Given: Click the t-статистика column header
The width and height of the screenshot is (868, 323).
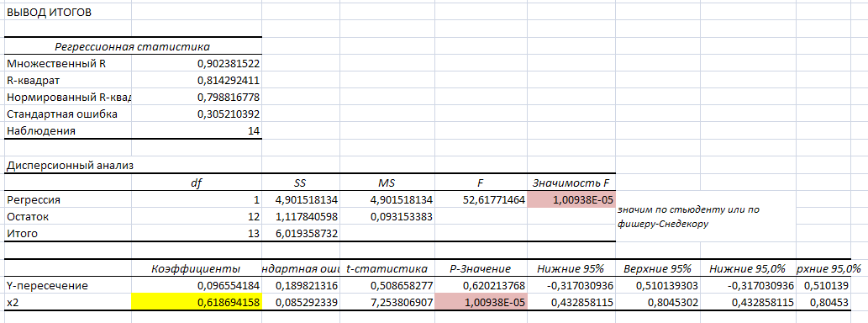Looking at the screenshot, I should [x=387, y=268].
